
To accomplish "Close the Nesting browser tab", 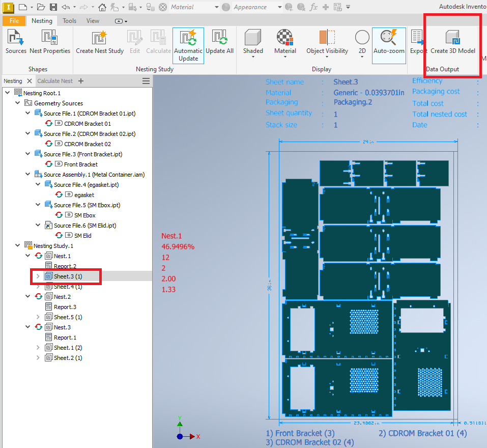I will coord(30,81).
